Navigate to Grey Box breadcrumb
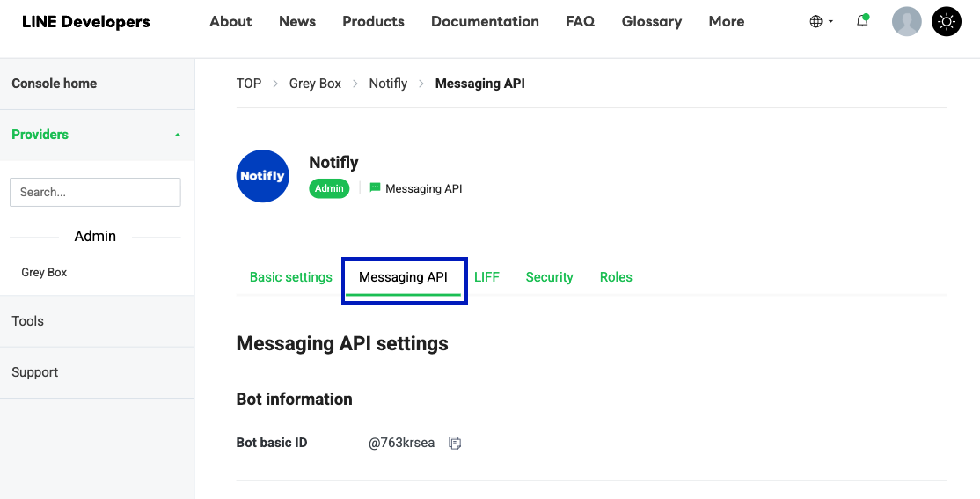980x499 pixels. pyautogui.click(x=315, y=83)
